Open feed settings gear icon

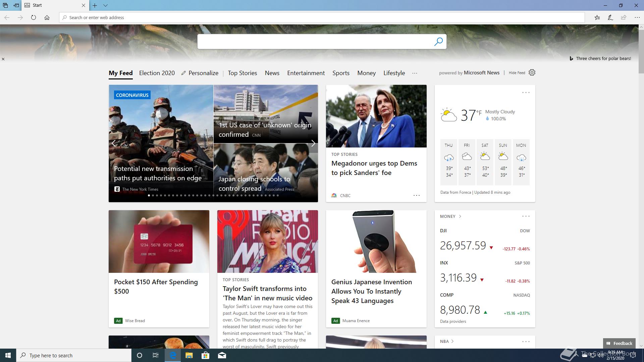click(x=532, y=72)
